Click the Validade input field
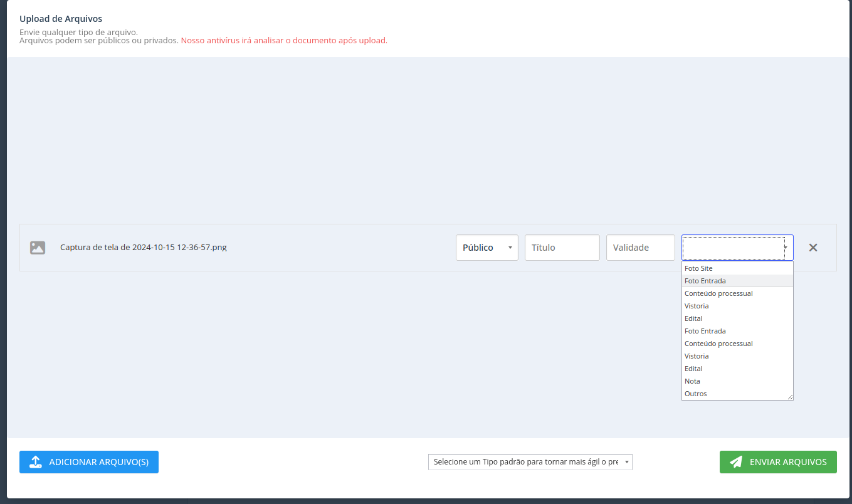The width and height of the screenshot is (852, 504). click(x=640, y=248)
